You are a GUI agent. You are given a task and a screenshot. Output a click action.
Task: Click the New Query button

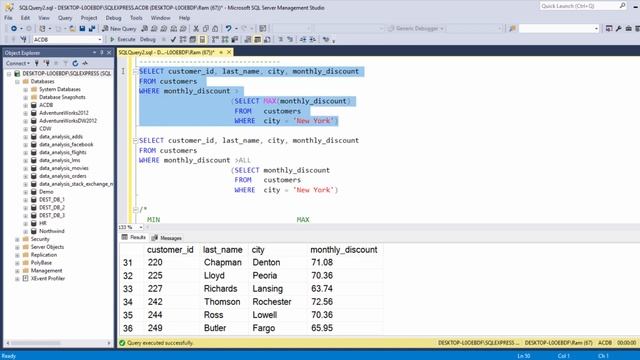[119, 29]
